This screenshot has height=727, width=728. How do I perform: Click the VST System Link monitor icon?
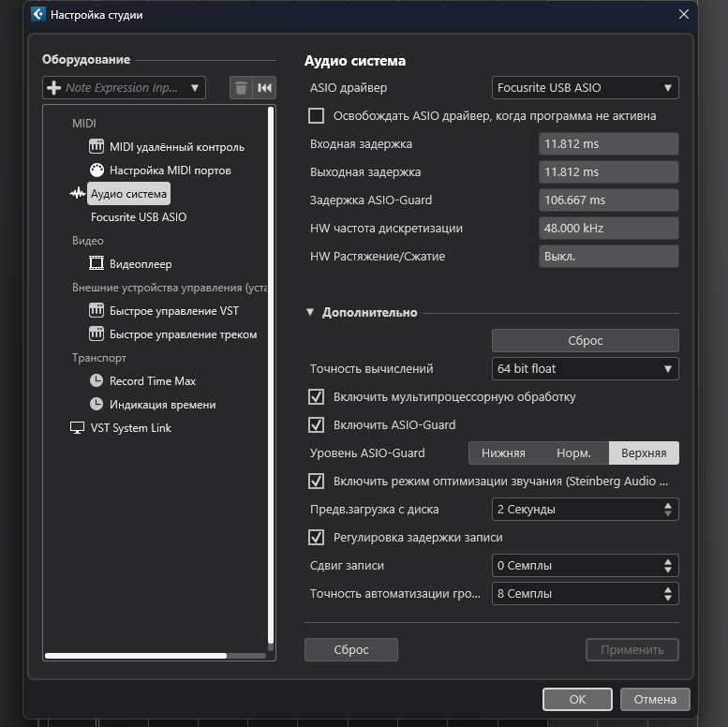pyautogui.click(x=77, y=428)
